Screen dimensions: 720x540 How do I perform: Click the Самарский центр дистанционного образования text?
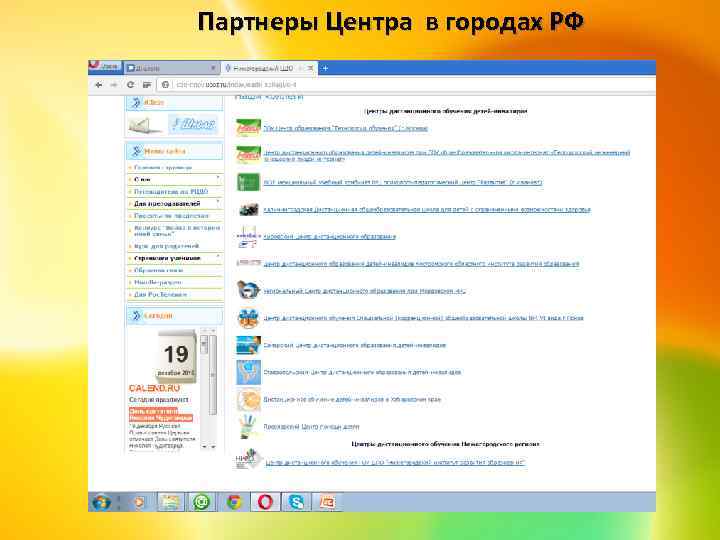coord(354,345)
